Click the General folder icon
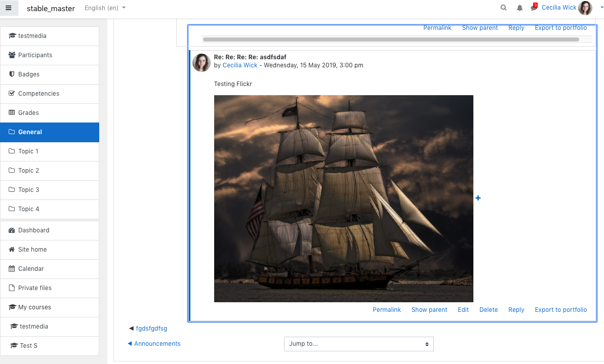 point(12,132)
